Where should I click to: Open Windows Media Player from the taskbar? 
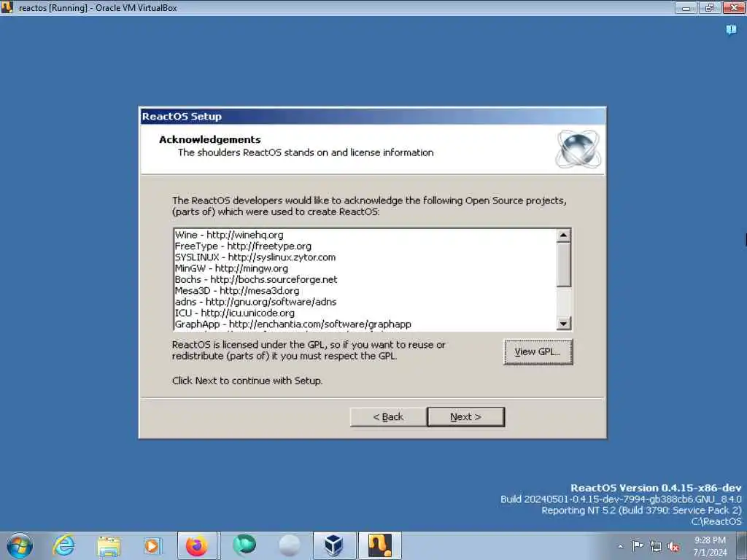pos(152,545)
